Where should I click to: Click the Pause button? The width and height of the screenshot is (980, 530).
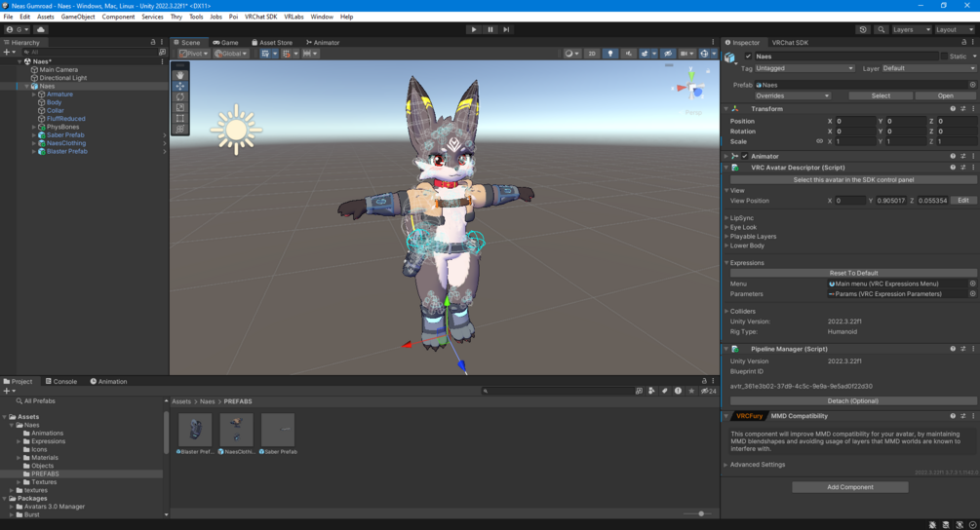coord(490,29)
